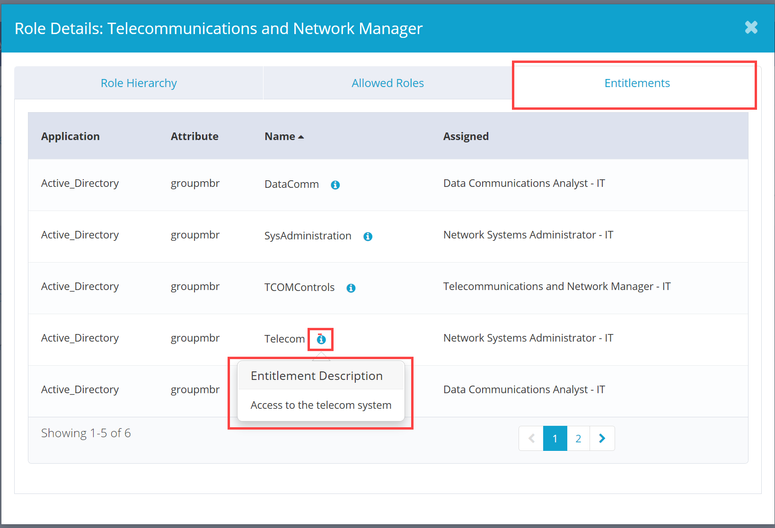Close the Role Details dialog
The height and width of the screenshot is (528, 775).
click(x=750, y=27)
